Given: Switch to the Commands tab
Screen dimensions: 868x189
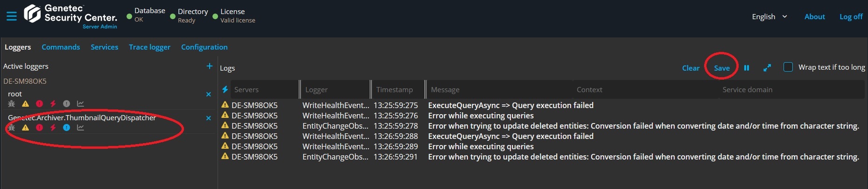Looking at the screenshot, I should (61, 47).
